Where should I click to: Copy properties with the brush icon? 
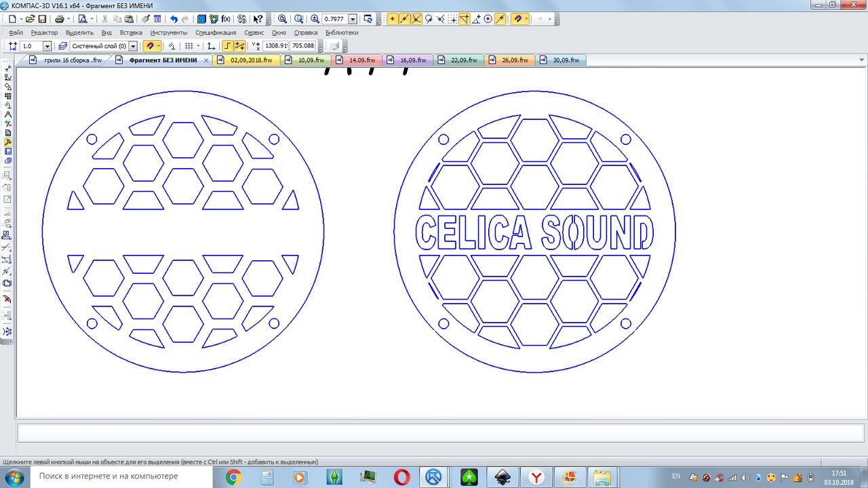coord(145,19)
